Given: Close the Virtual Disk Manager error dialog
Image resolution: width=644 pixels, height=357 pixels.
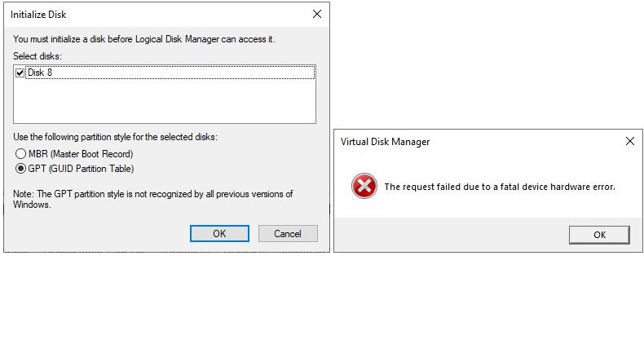Looking at the screenshot, I should point(629,141).
